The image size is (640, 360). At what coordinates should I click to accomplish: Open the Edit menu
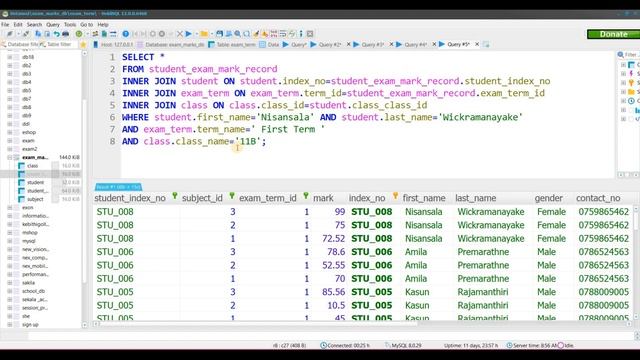[x=18, y=24]
